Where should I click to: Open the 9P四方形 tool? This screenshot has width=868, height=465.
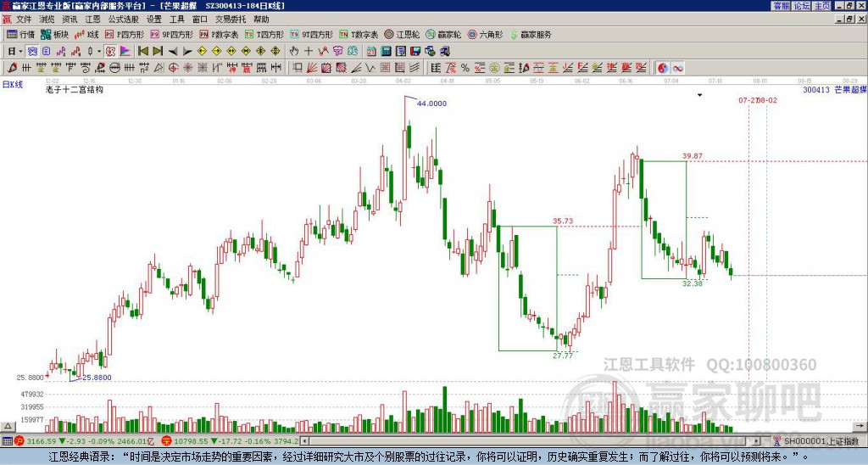(x=172, y=34)
